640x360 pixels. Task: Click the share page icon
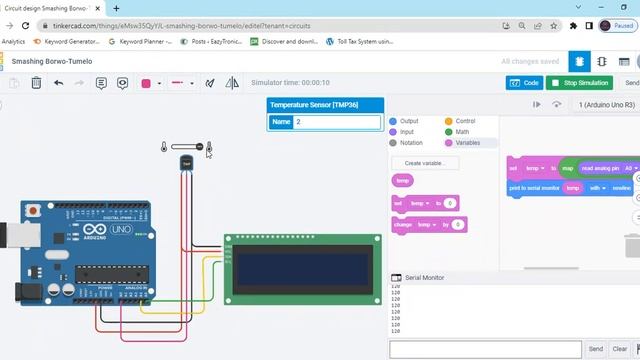point(538,26)
